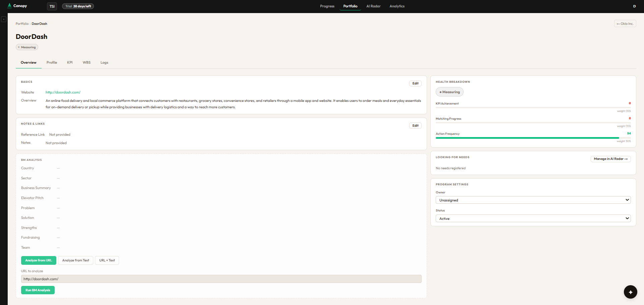The width and height of the screenshot is (644, 305).
Task: Click the Measuring health status pill
Action: (x=449, y=92)
